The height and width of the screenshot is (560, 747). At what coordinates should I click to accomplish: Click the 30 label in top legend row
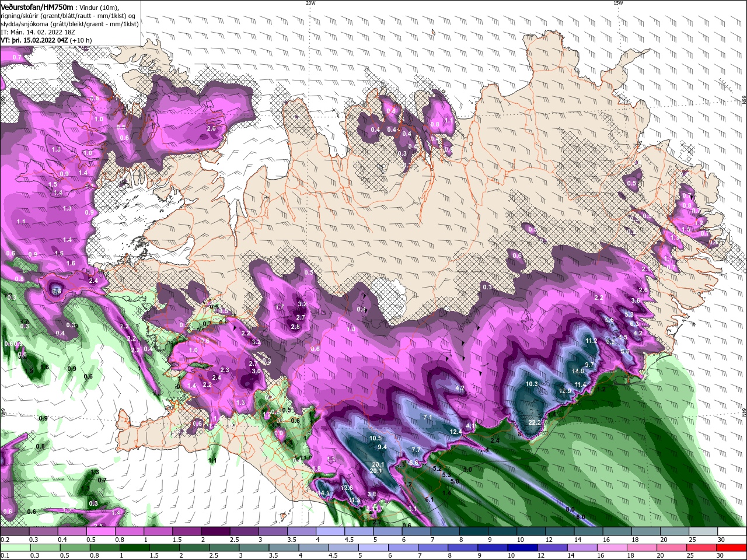coord(721,540)
